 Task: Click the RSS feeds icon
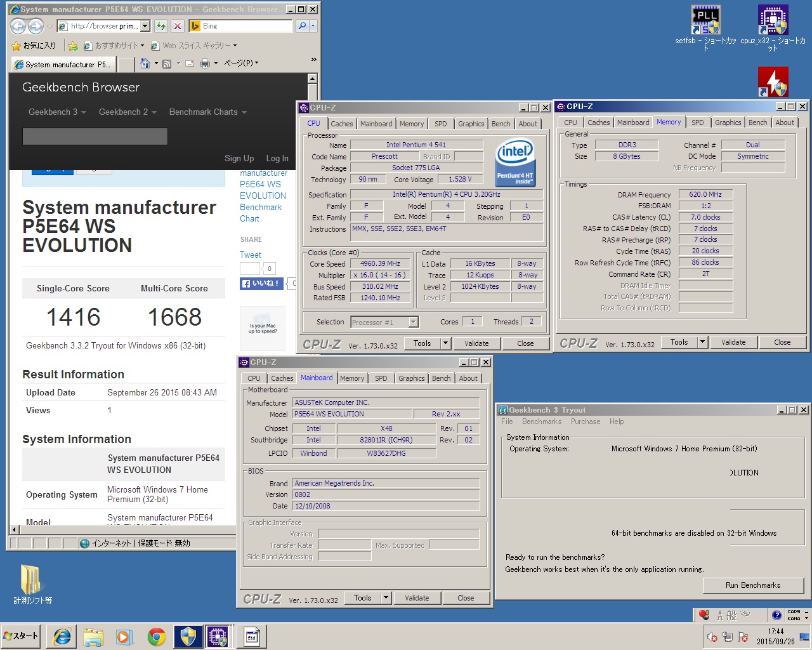coord(167,63)
